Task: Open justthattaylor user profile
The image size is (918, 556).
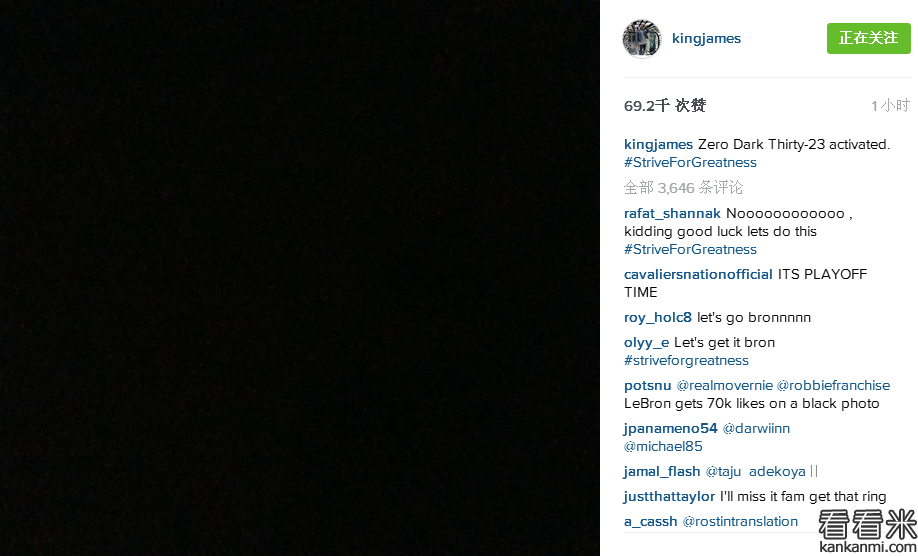Action: (669, 497)
